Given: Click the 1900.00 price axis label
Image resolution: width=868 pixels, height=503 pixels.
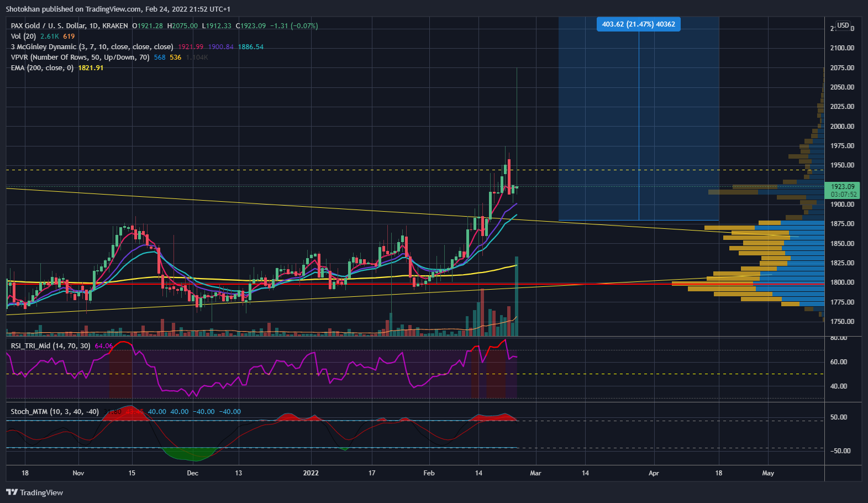Looking at the screenshot, I should (x=842, y=205).
